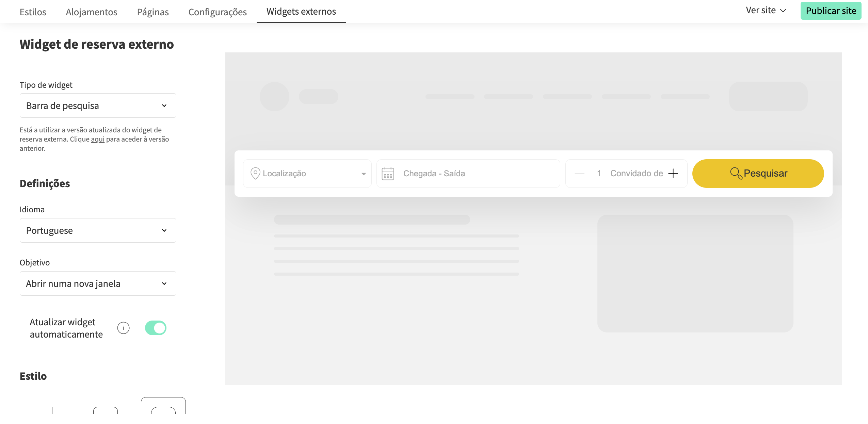Select the location pin icon in search bar

(x=255, y=173)
